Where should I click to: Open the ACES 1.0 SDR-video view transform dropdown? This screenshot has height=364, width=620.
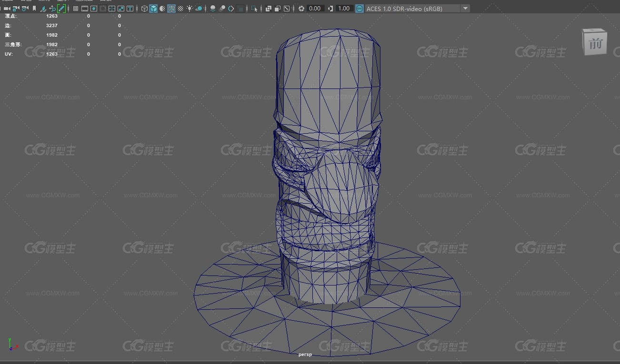(417, 9)
